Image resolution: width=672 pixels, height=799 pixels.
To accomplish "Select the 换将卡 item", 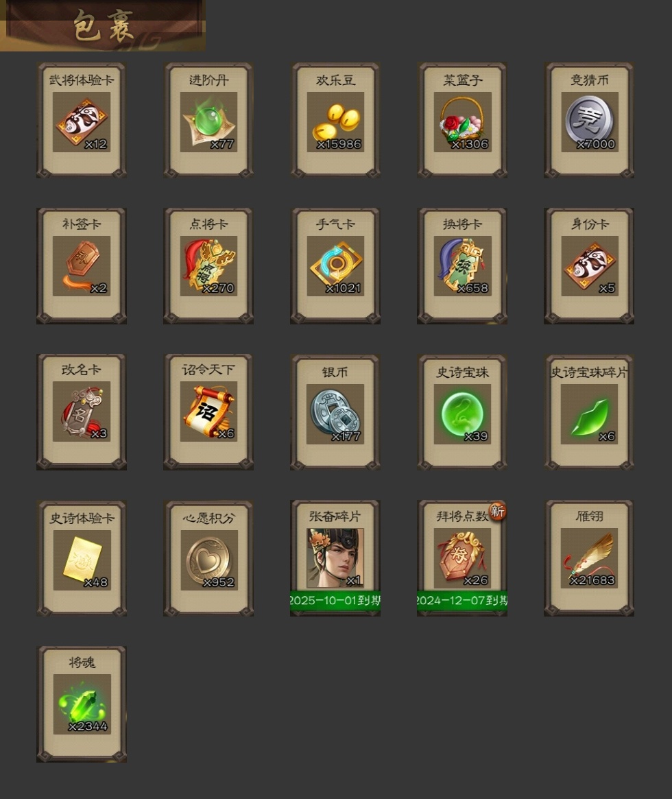I will 462,265.
